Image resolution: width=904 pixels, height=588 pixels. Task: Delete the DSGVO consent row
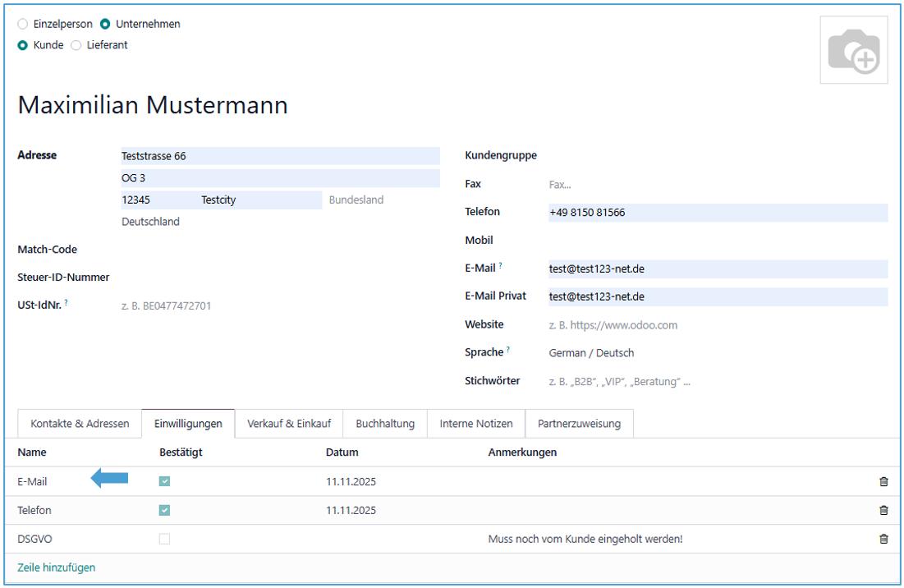[x=883, y=540]
